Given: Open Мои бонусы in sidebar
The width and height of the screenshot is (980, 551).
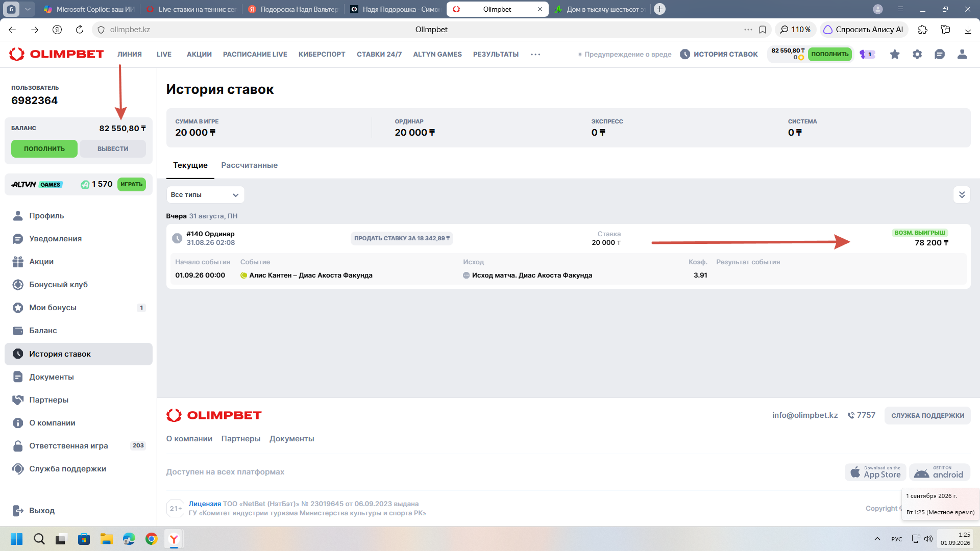Looking at the screenshot, I should pos(79,308).
